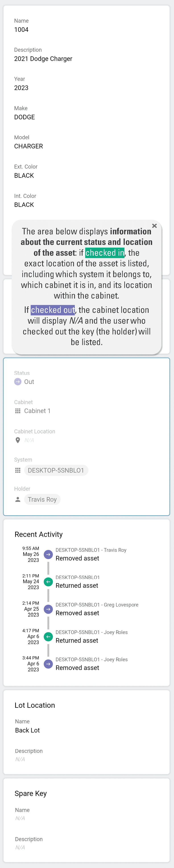Click the Removed asset entry from May 26
The height and width of the screenshot is (868, 174).
77,558
